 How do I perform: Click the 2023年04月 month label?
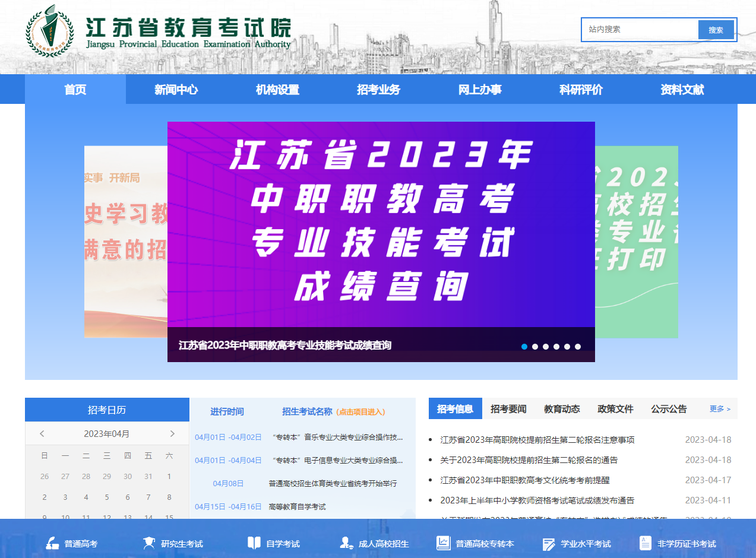pos(107,433)
